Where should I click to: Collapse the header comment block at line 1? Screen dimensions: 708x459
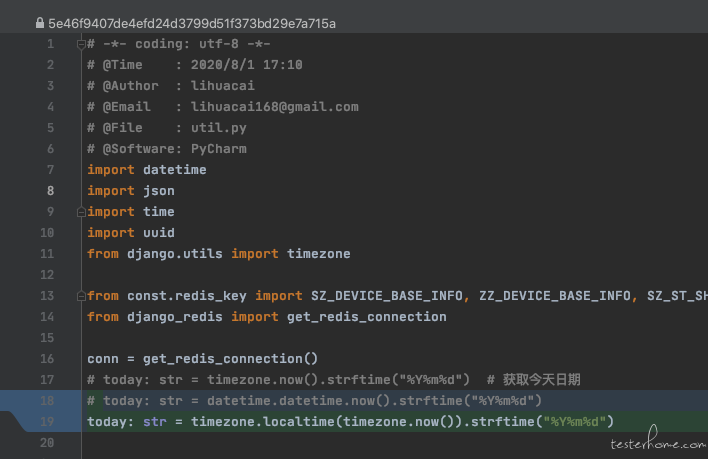(81, 44)
